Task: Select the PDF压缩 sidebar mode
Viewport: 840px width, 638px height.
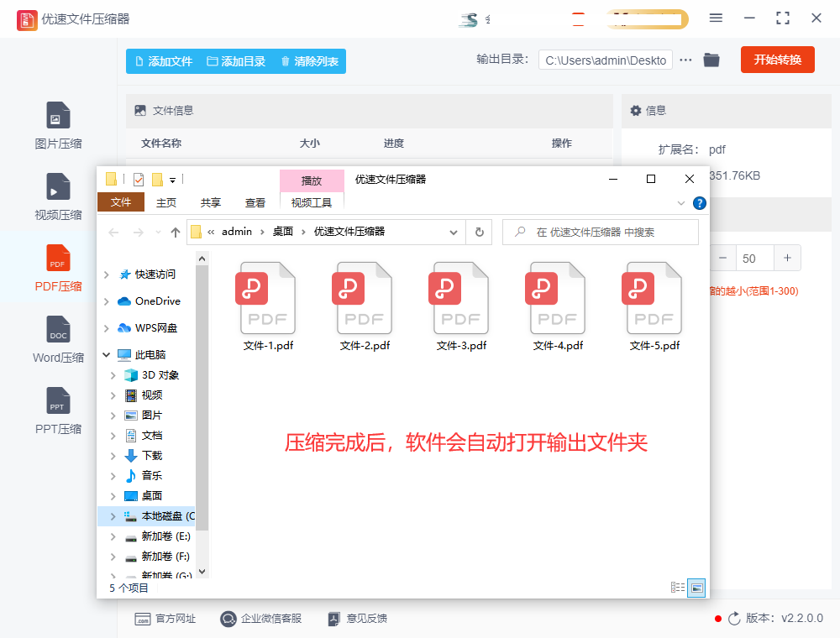Action: [x=58, y=268]
